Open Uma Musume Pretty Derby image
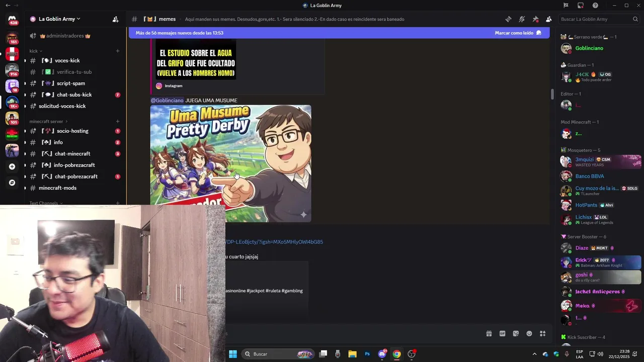Screen dimensions: 644x362 coord(230,163)
